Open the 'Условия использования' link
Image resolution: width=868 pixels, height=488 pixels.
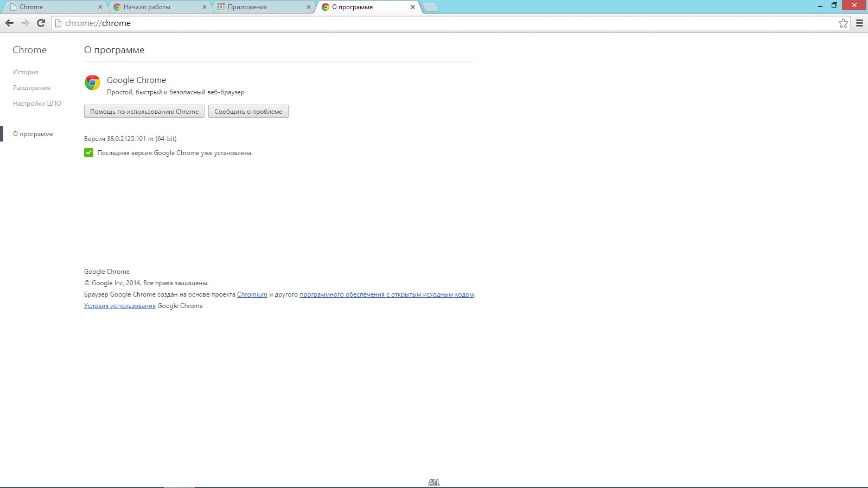tap(120, 306)
